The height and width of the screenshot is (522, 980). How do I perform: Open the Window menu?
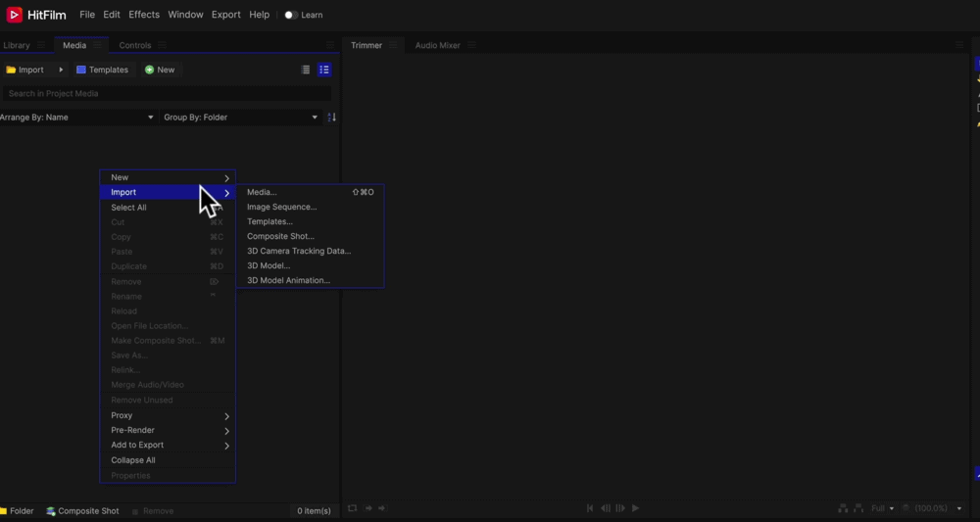click(185, 15)
